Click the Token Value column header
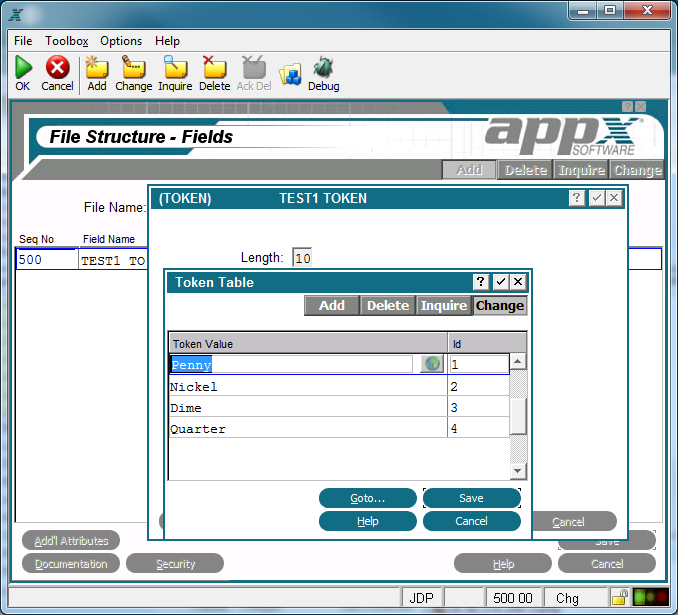 click(308, 343)
